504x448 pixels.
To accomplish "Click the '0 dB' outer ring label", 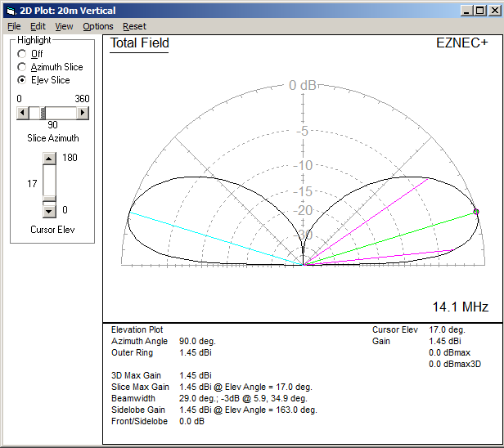I will click(302, 85).
